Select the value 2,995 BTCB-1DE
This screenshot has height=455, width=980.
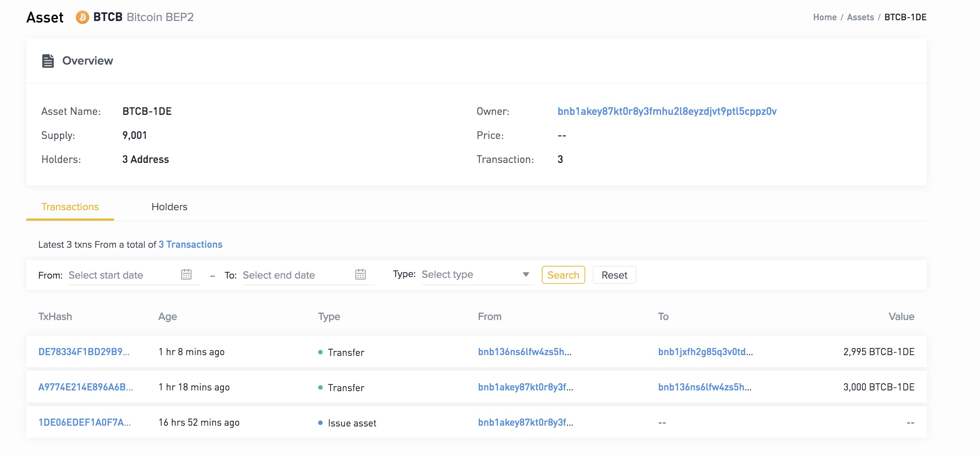(x=879, y=351)
